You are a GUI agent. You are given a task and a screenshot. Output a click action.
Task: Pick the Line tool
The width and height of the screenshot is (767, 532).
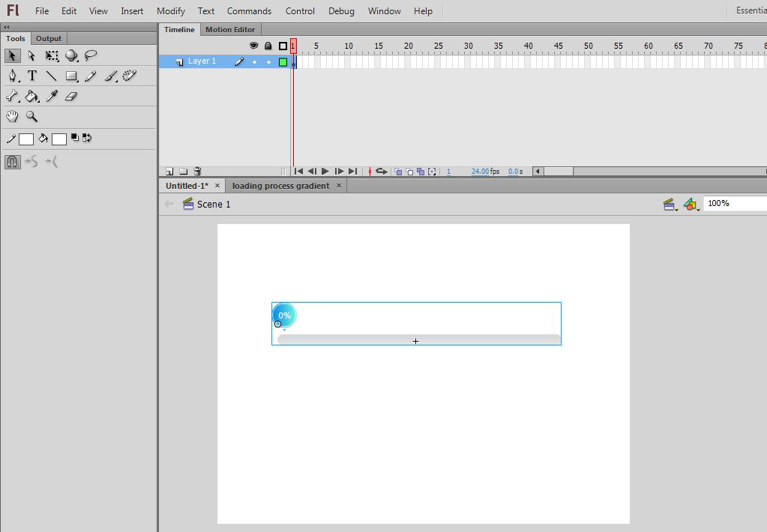[x=52, y=76]
